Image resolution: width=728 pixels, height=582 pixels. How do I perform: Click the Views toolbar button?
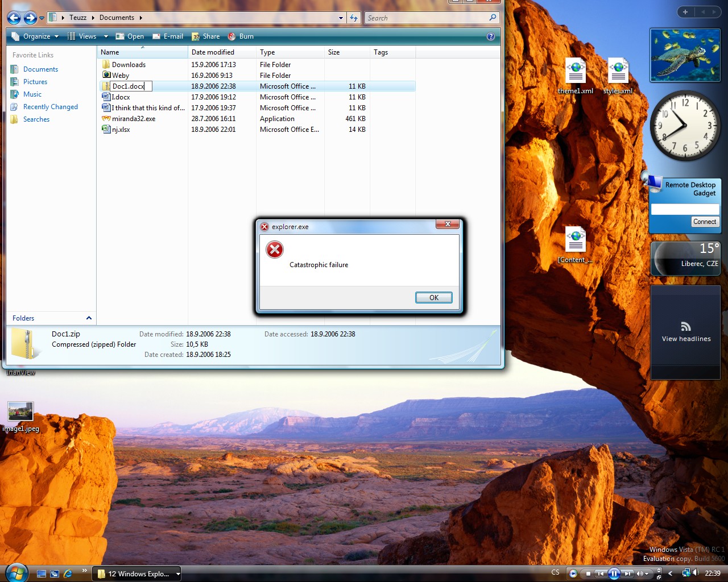pyautogui.click(x=82, y=36)
